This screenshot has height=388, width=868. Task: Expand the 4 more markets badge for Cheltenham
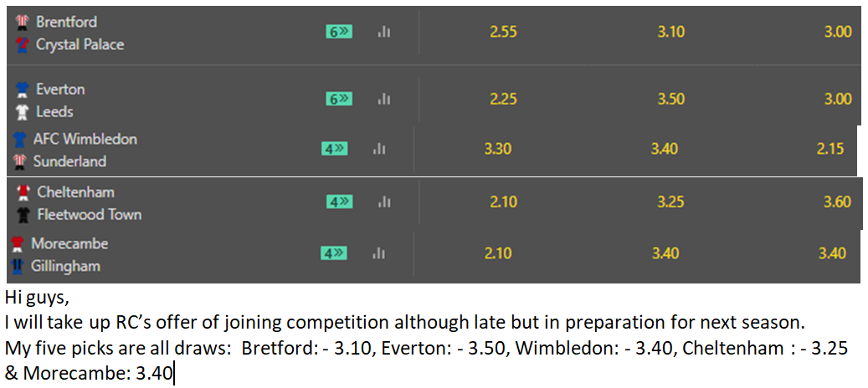(339, 202)
